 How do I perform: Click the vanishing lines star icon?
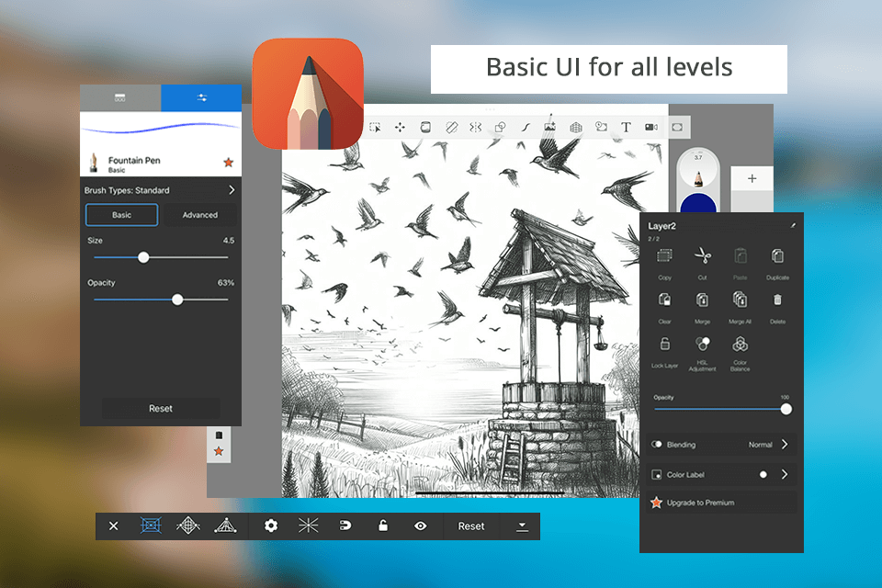click(x=309, y=526)
